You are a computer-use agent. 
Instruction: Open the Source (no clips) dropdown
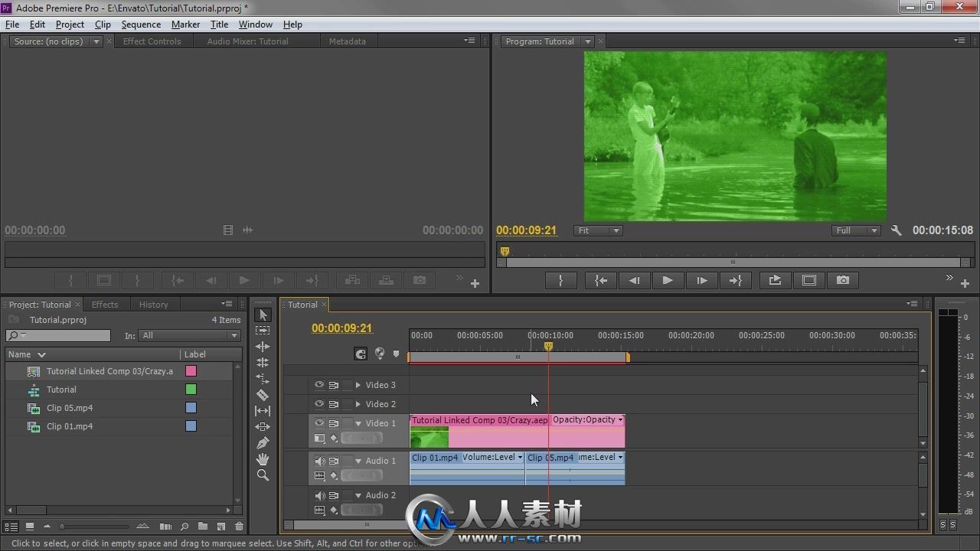point(96,41)
